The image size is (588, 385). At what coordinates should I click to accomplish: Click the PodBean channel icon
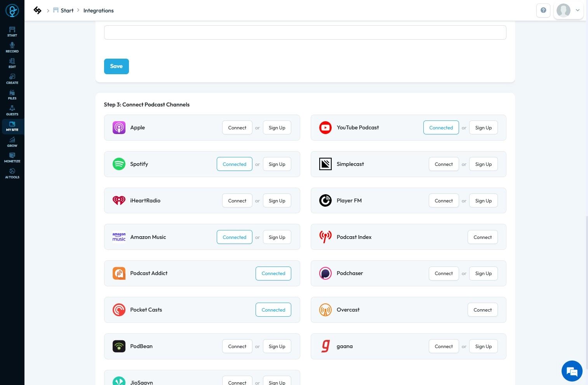pyautogui.click(x=119, y=346)
